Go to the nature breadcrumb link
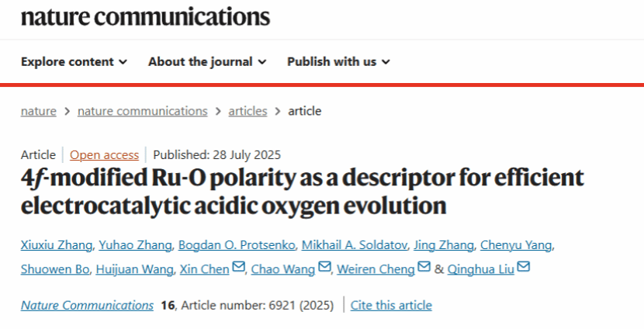 point(39,111)
